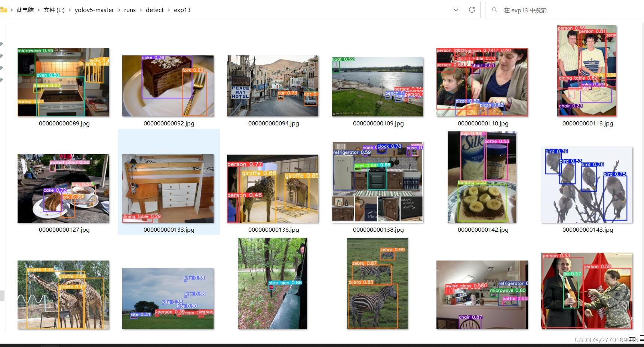Expand chevron after 此电脑 breadcrumb
This screenshot has height=347, width=644.
39,10
